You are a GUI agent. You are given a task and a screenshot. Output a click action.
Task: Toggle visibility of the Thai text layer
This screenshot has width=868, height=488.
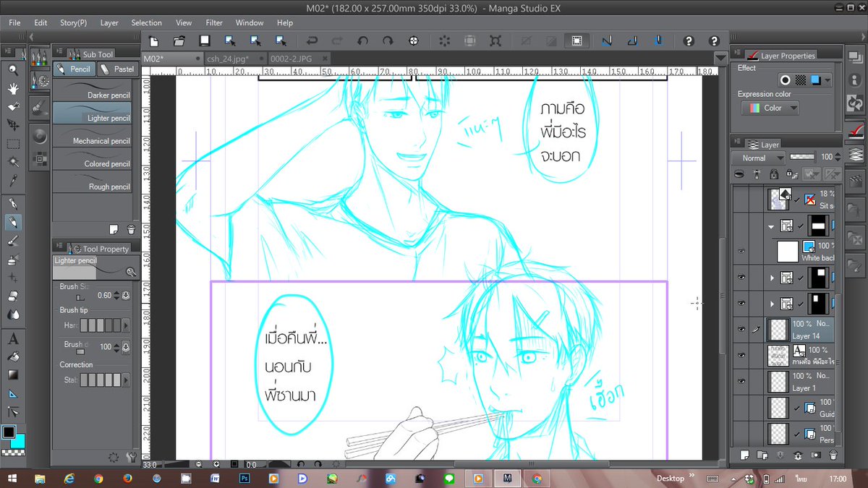(x=741, y=356)
